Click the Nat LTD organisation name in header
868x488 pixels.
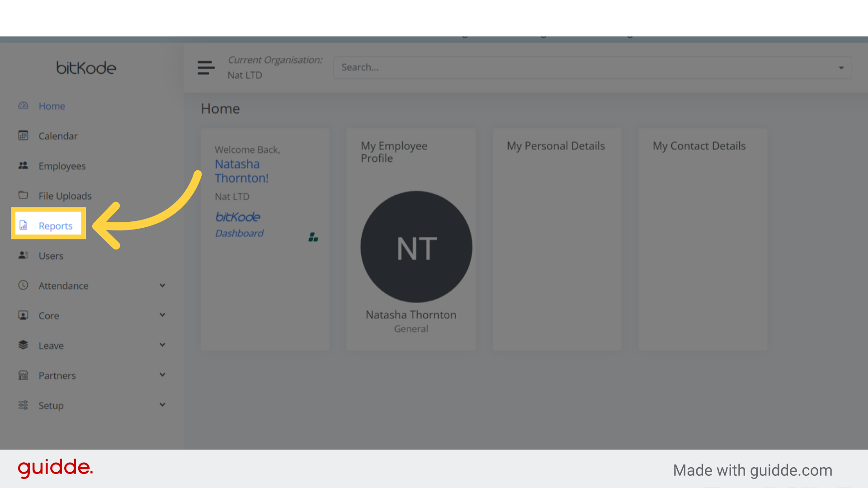pos(245,75)
